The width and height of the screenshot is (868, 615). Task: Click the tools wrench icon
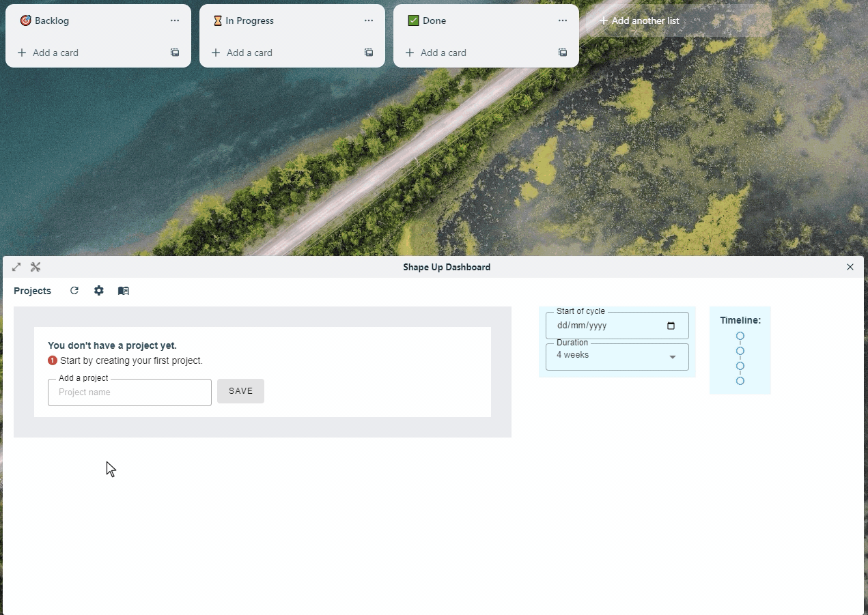[35, 267]
